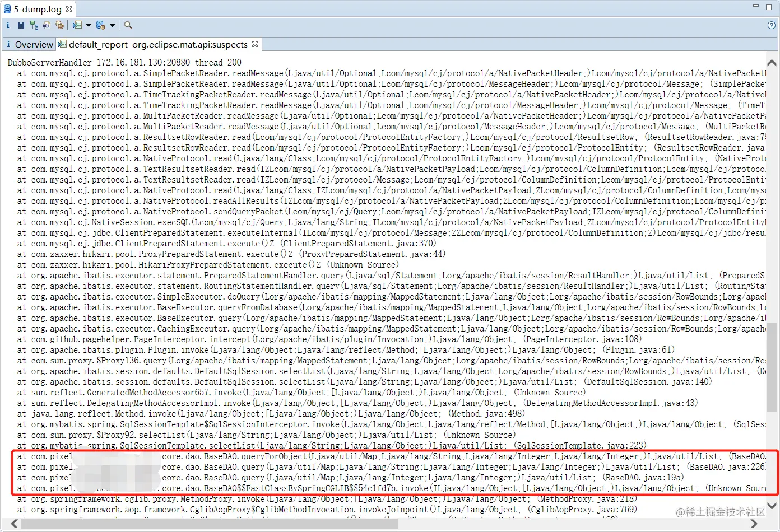The image size is (780, 532).
Task: Expand the reports dropdown arrow
Action: 89,25
